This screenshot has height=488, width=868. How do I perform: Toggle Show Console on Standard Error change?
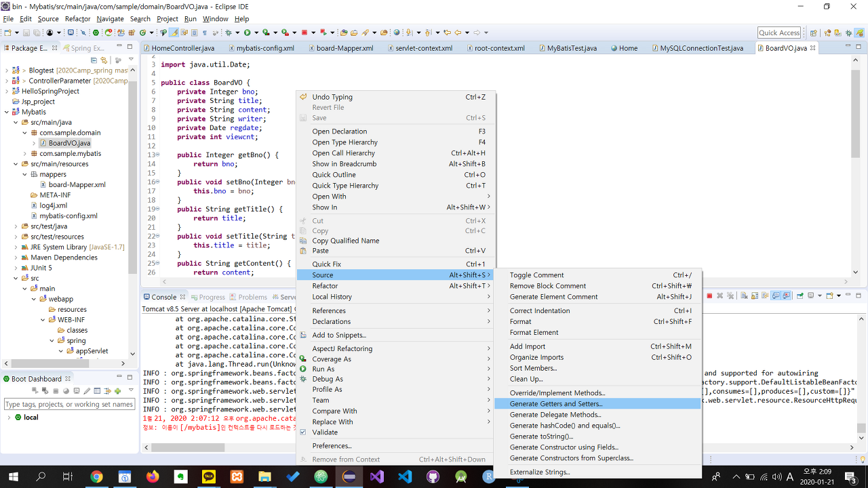786,296
